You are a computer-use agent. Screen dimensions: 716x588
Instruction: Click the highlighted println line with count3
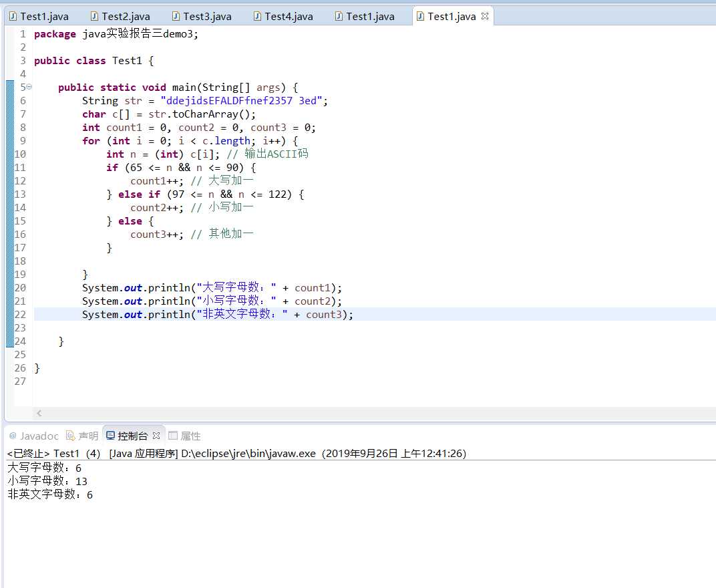[x=218, y=314]
